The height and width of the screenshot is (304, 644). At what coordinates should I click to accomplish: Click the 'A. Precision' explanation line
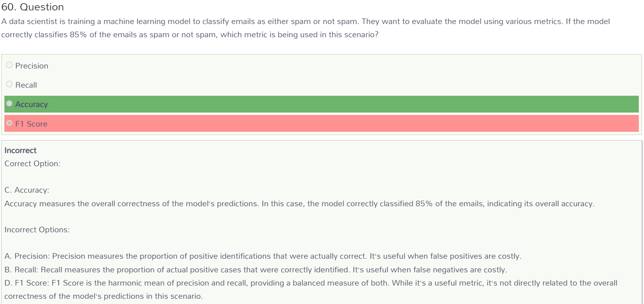pos(263,256)
